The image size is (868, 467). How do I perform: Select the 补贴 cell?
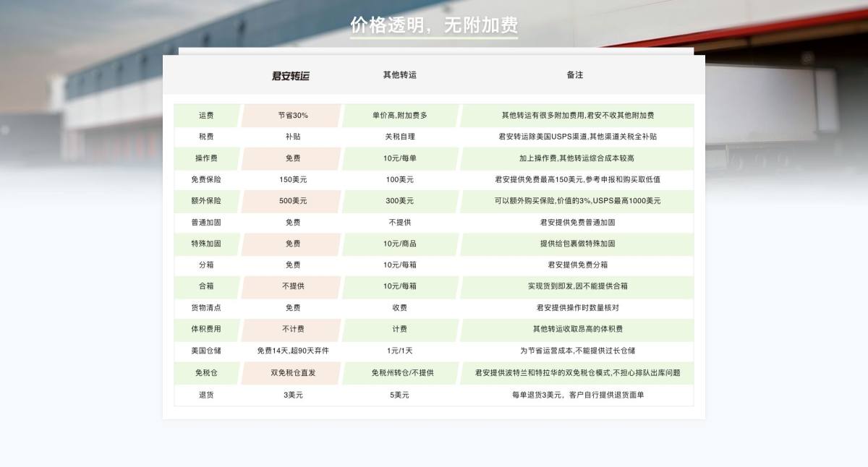292,137
